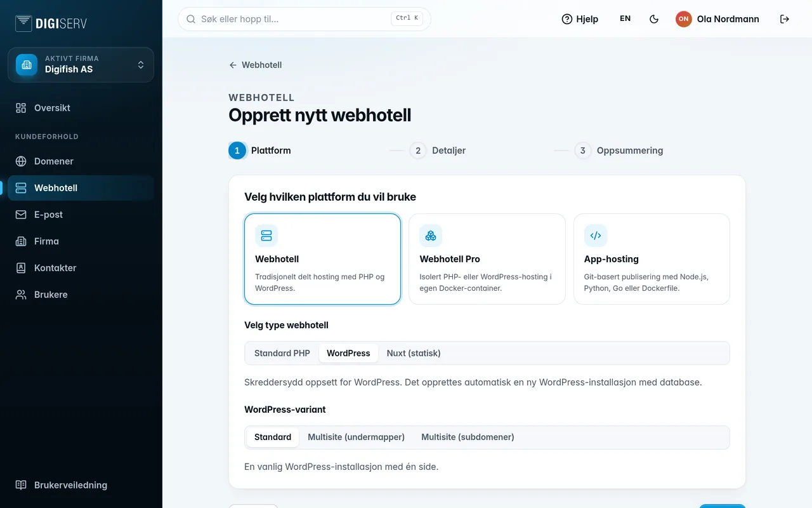
Task: Select the Webhotell platform card
Action: click(322, 259)
